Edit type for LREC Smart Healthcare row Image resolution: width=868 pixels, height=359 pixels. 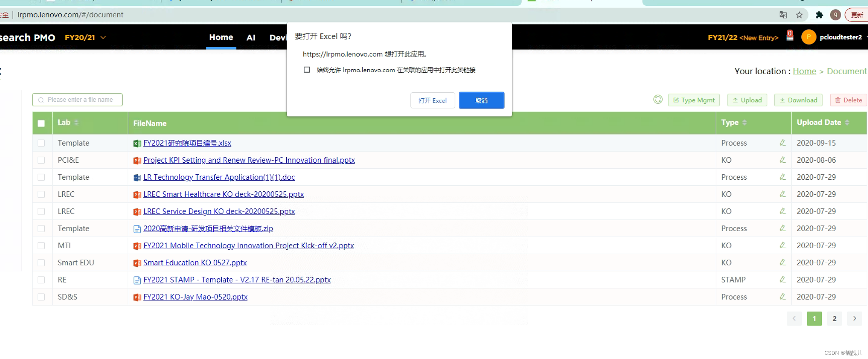(x=783, y=194)
